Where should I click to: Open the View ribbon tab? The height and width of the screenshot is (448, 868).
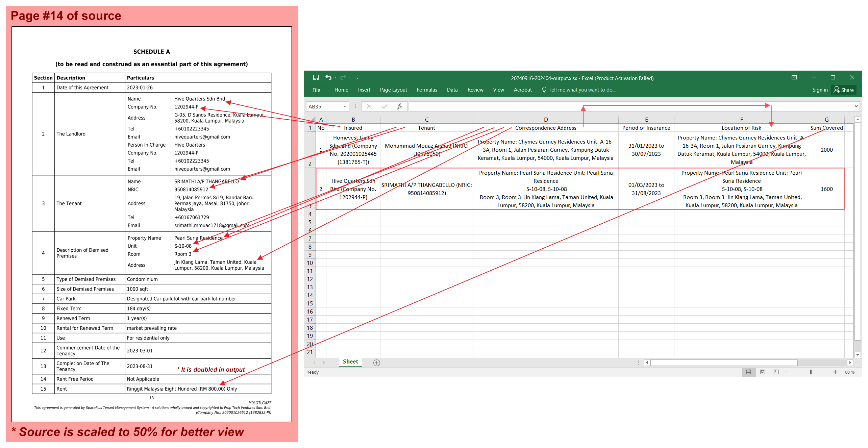pos(498,90)
